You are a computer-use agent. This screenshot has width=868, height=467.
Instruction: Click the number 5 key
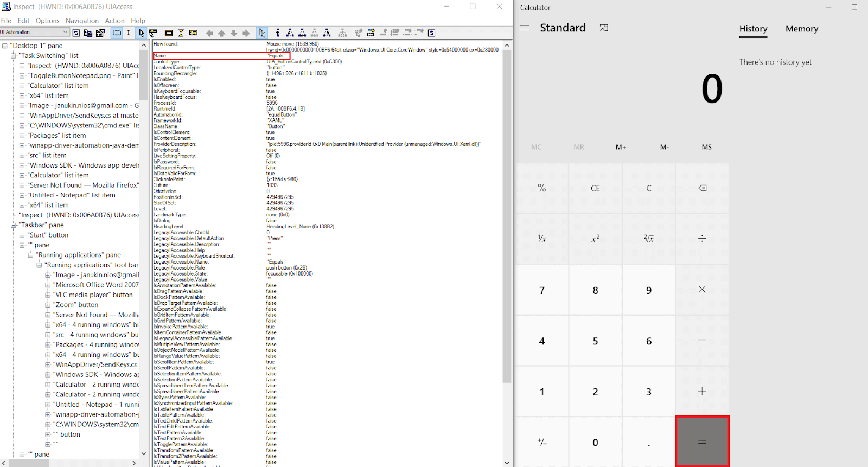[595, 341]
